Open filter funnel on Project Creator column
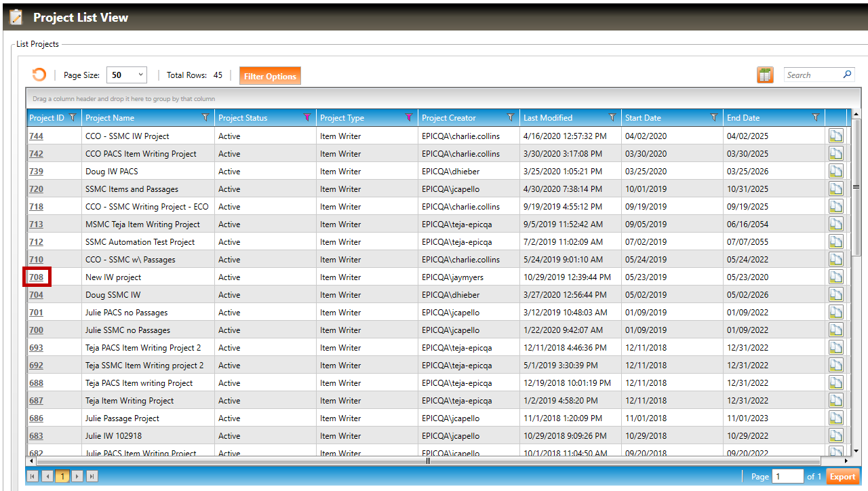 click(511, 118)
